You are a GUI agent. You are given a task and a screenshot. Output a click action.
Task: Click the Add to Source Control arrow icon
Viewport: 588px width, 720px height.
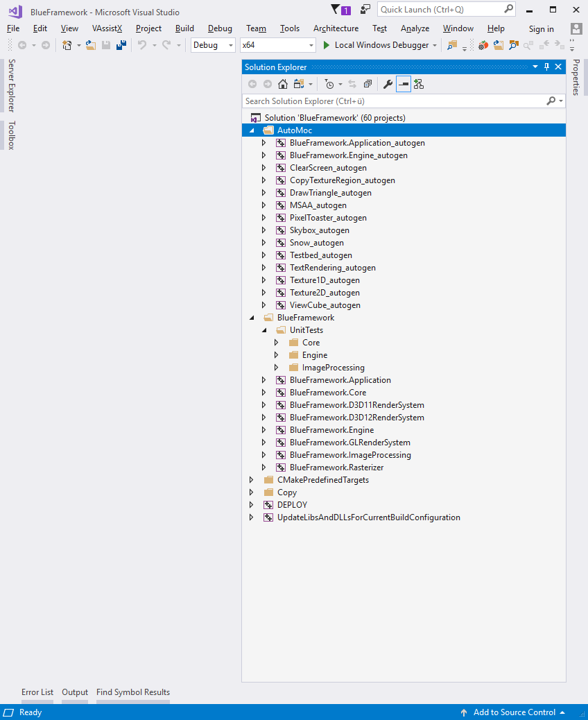click(464, 712)
